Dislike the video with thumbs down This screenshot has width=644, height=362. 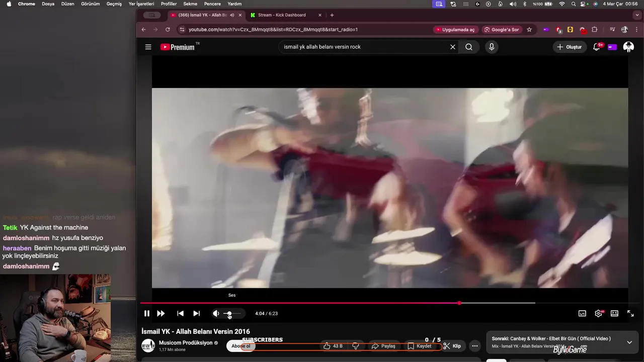pos(356,346)
